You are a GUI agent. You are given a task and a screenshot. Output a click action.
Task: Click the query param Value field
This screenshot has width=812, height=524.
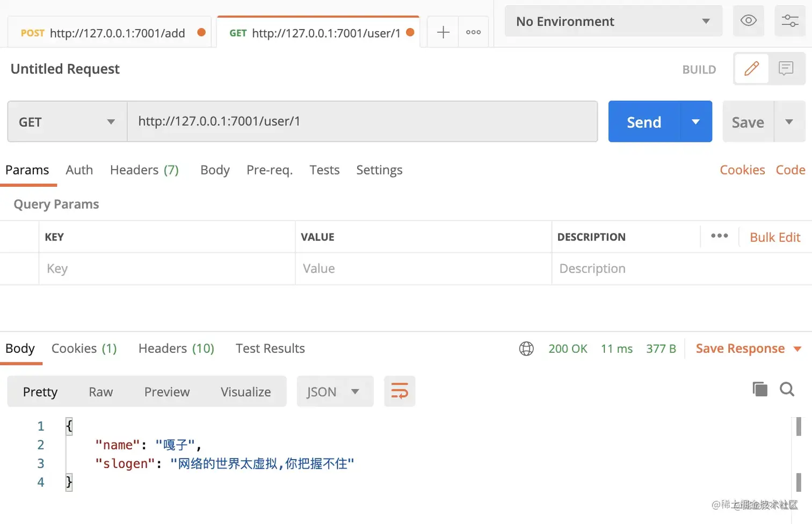[x=423, y=269]
